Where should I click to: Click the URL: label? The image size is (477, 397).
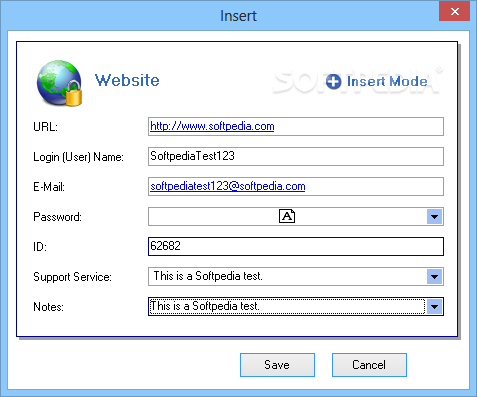[x=45, y=127]
